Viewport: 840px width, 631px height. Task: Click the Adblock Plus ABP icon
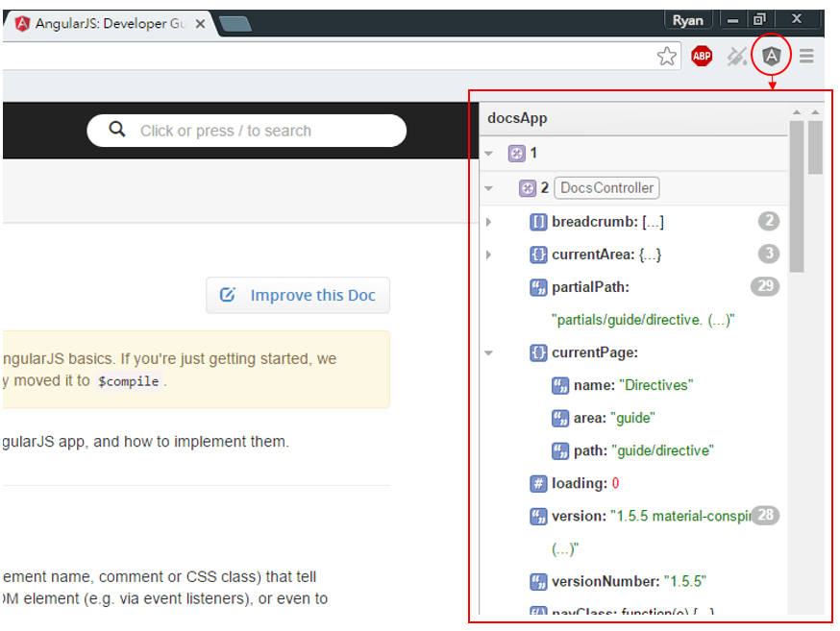tap(702, 56)
